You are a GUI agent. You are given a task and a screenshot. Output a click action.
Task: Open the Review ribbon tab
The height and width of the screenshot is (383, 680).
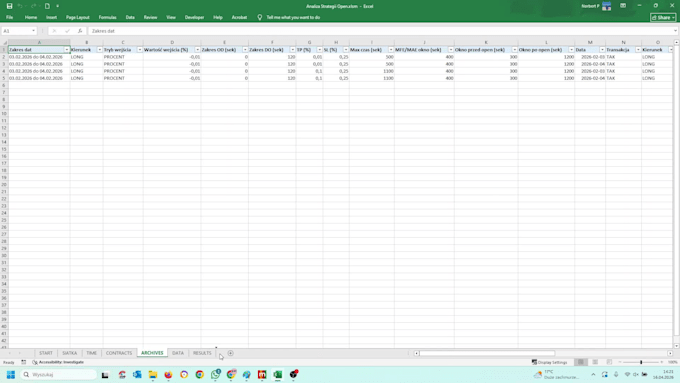[x=150, y=17]
